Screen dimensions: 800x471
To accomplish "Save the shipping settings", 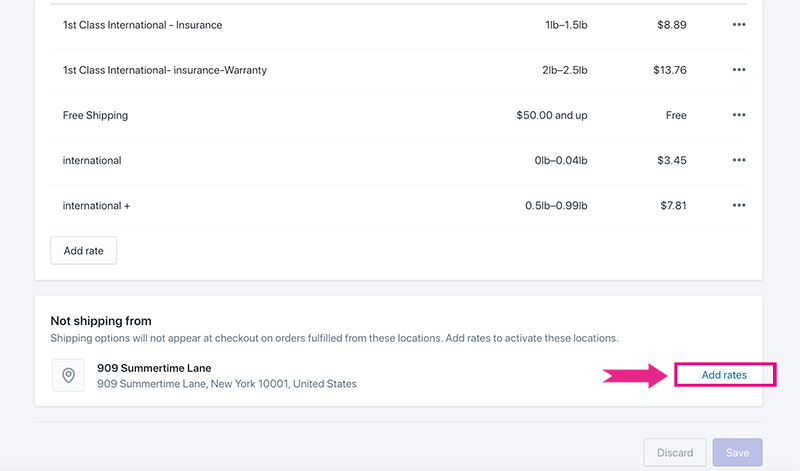I will [737, 453].
